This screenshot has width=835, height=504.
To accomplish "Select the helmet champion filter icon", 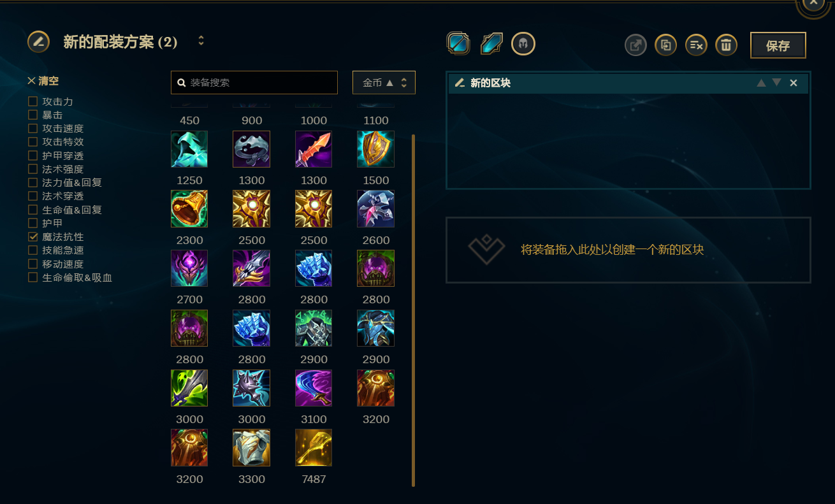I will pos(523,44).
